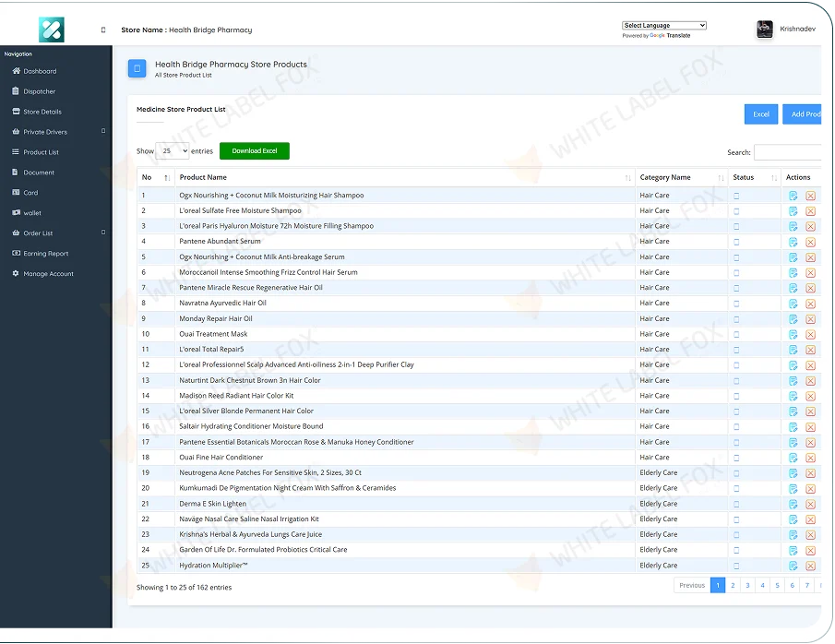Open Dashboard in the navigation

(x=35, y=71)
